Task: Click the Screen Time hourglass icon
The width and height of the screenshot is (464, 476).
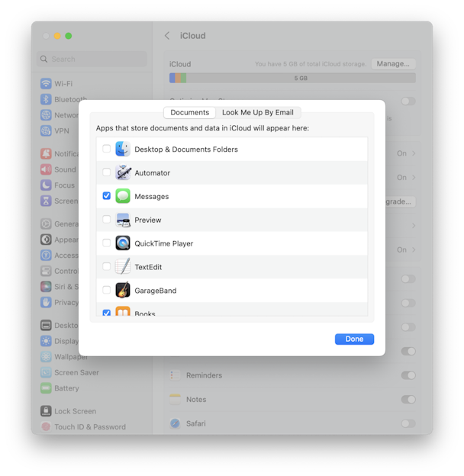Action: tap(46, 201)
